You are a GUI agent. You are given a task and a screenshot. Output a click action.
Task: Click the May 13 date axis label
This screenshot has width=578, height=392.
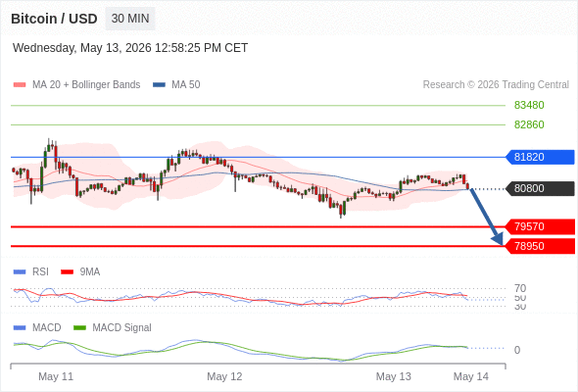point(393,376)
